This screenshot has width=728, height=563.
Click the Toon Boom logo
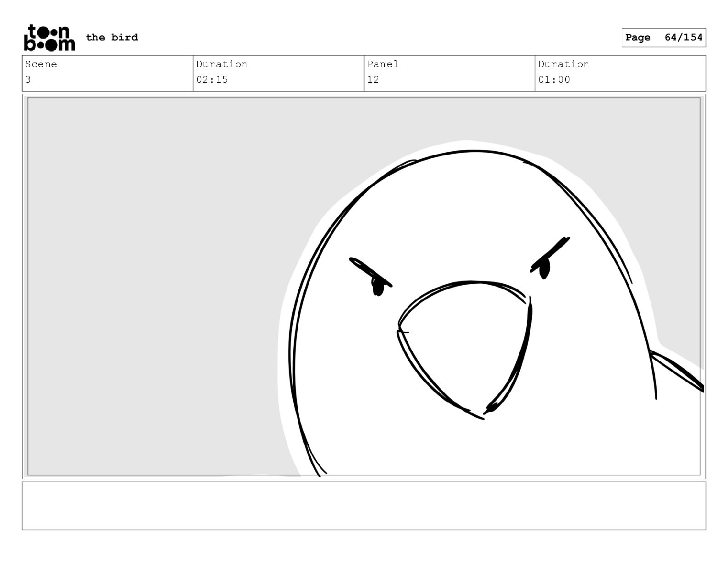(x=49, y=37)
